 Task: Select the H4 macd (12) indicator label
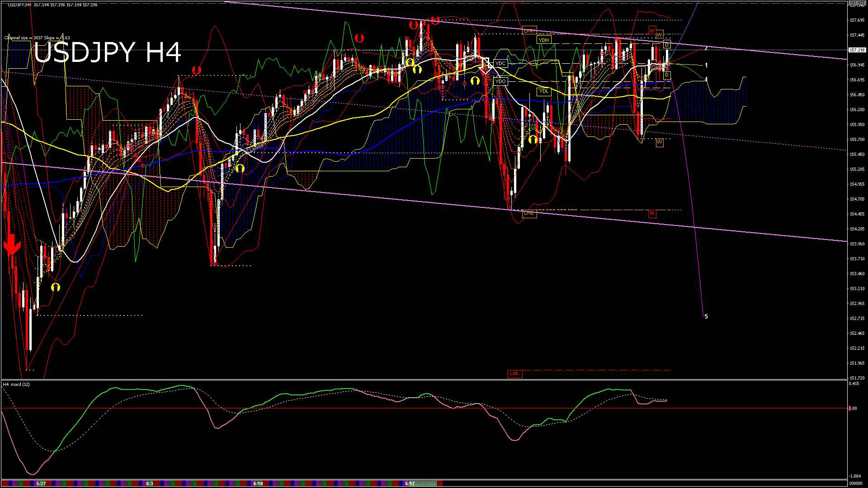17,385
